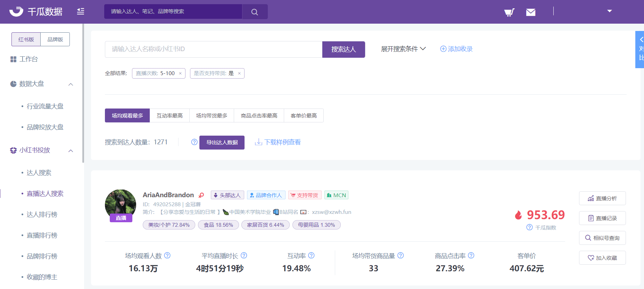Open 直播分析 button
644x289 pixels.
tap(602, 198)
